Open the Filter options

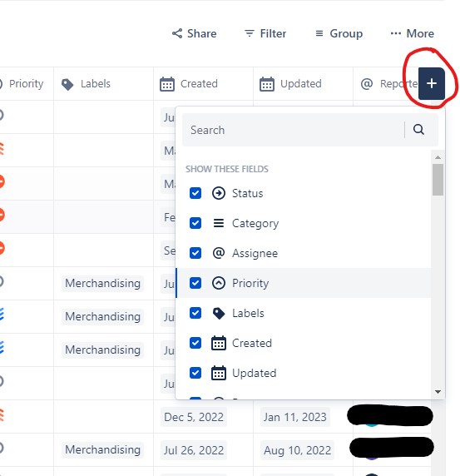pyautogui.click(x=265, y=33)
